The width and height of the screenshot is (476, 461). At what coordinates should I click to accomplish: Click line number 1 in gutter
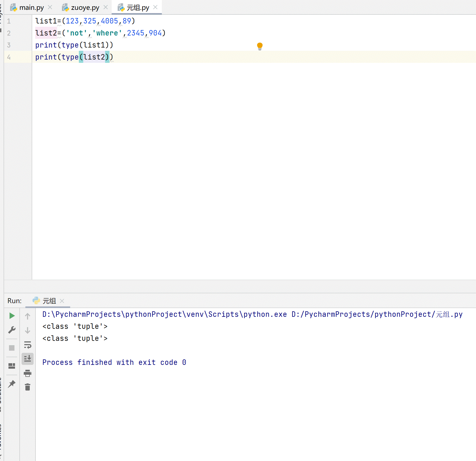pos(9,21)
